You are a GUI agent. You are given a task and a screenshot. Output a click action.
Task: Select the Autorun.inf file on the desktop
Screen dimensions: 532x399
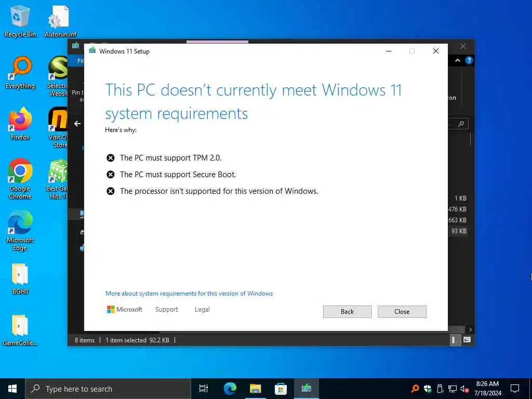[60, 21]
